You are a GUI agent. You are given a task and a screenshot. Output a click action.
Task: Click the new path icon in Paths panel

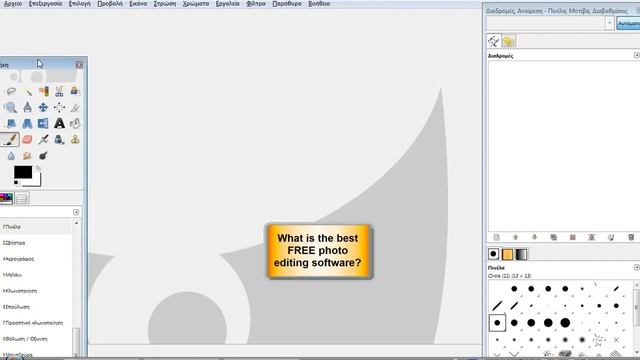[x=496, y=237]
